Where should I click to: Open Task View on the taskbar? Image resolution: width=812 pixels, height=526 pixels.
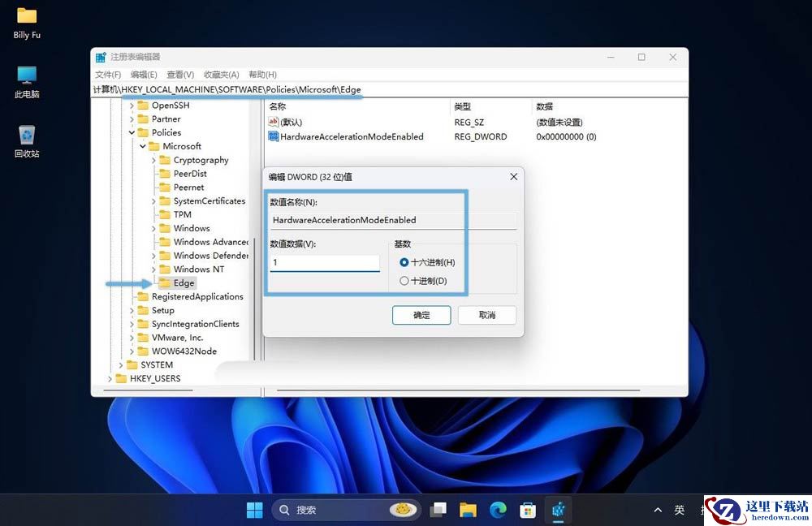(438, 510)
